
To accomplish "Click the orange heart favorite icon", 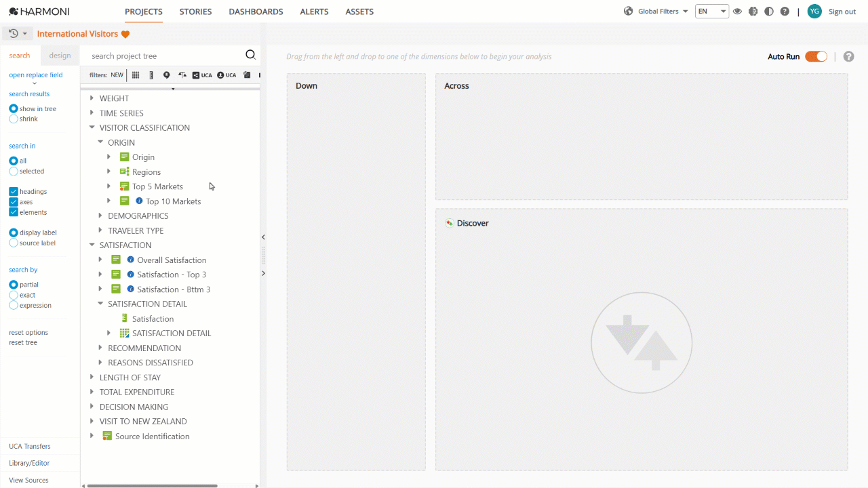I will (125, 34).
